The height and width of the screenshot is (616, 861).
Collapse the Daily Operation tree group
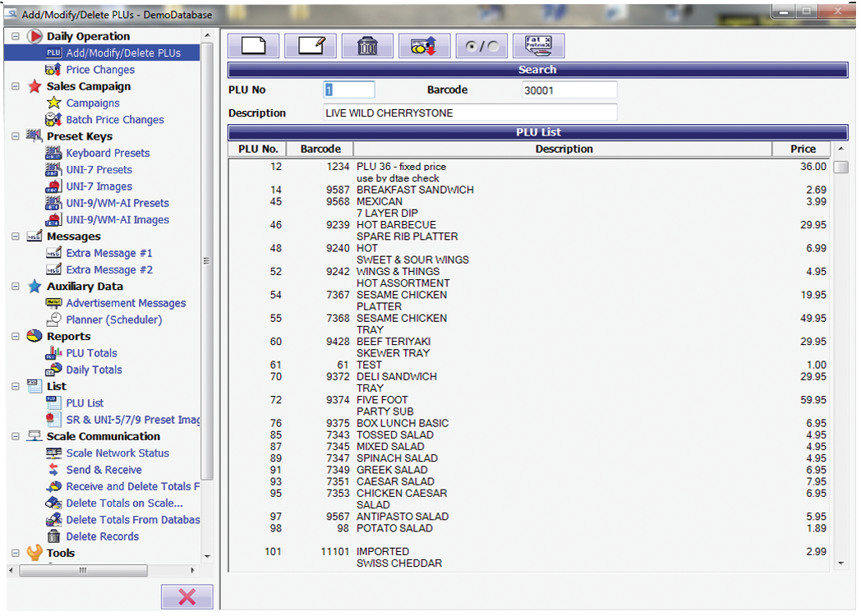coord(16,36)
